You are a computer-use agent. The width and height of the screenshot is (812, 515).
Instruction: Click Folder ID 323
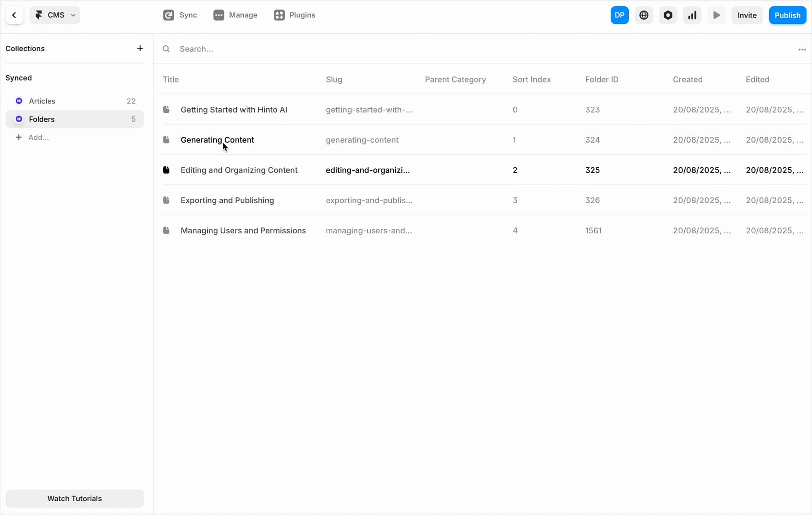tap(593, 110)
